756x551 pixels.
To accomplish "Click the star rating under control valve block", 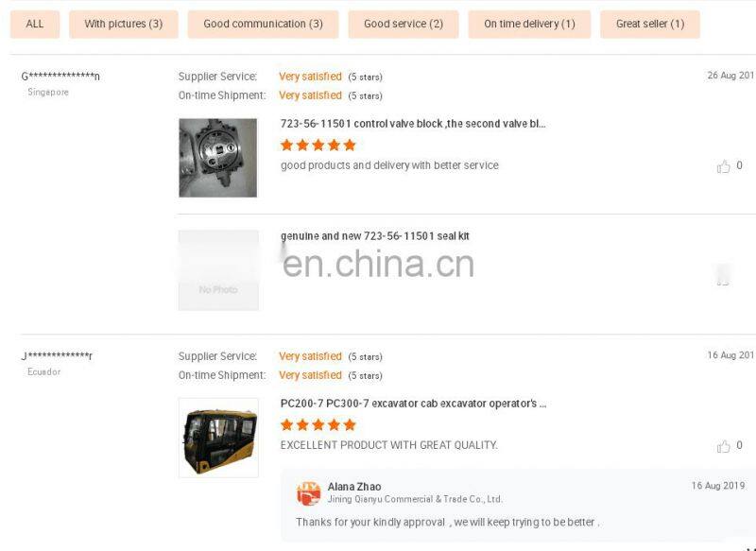I will click(x=318, y=146).
